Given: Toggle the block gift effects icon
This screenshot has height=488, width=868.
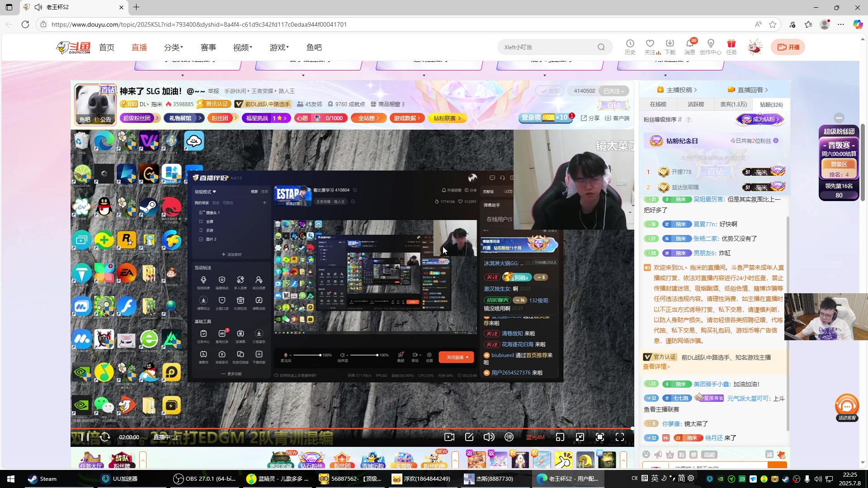Looking at the screenshot, I should 781,454.
